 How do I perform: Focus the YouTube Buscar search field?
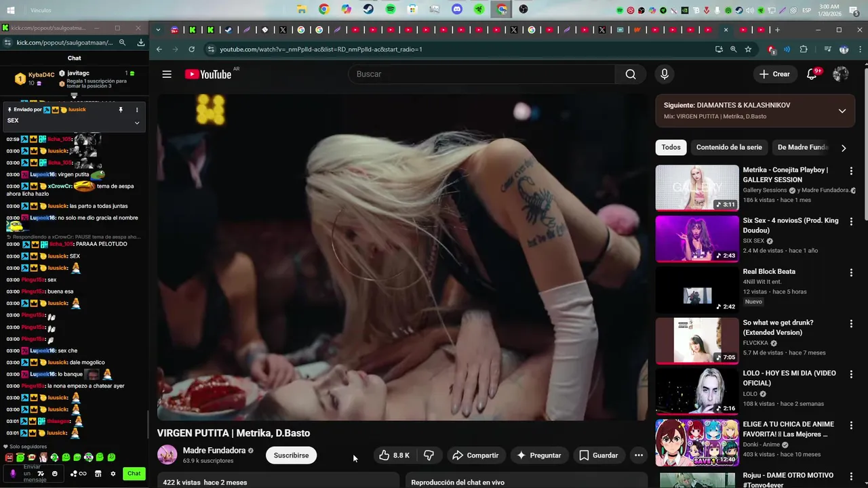481,74
